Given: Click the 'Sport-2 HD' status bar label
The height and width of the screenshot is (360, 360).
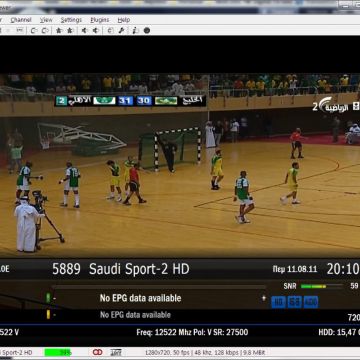Looking at the screenshot, I should click(16, 352).
